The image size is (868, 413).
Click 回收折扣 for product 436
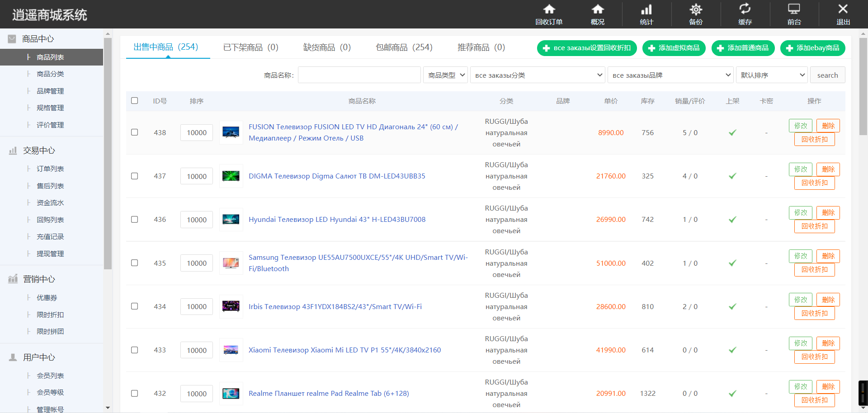[815, 226]
